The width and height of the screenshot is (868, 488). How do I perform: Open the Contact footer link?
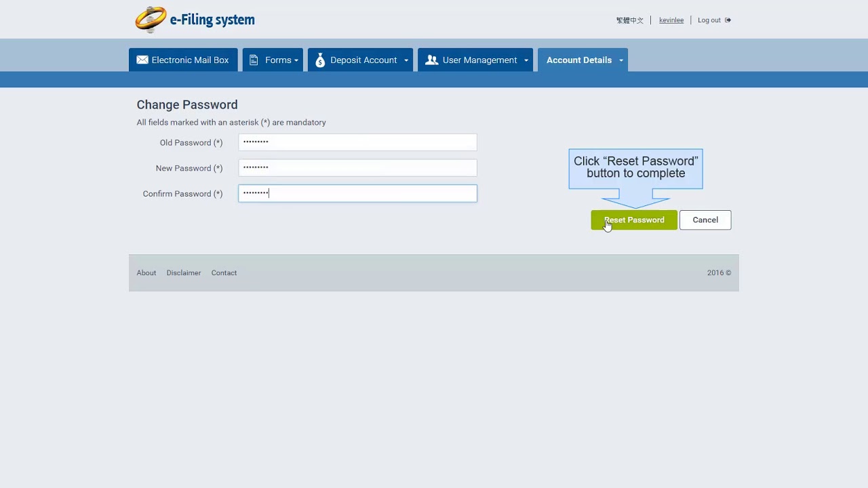(224, 272)
